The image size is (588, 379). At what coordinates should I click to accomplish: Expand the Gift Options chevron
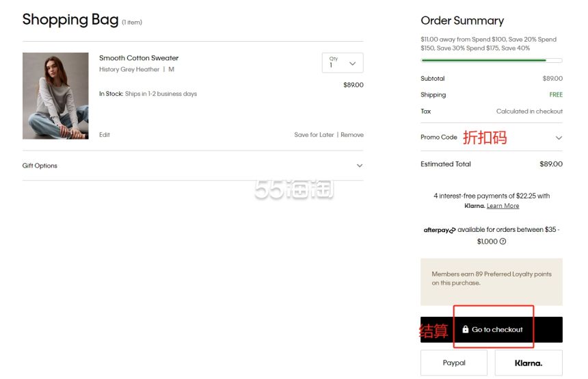pyautogui.click(x=359, y=166)
